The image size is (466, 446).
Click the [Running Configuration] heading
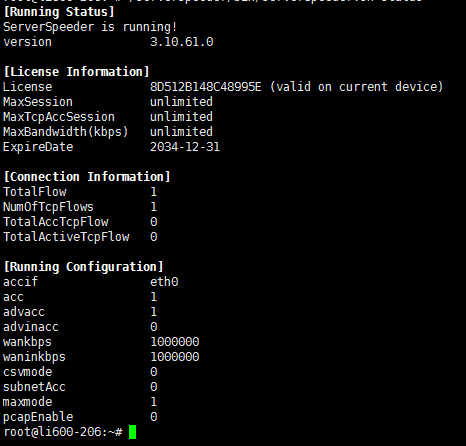click(83, 267)
